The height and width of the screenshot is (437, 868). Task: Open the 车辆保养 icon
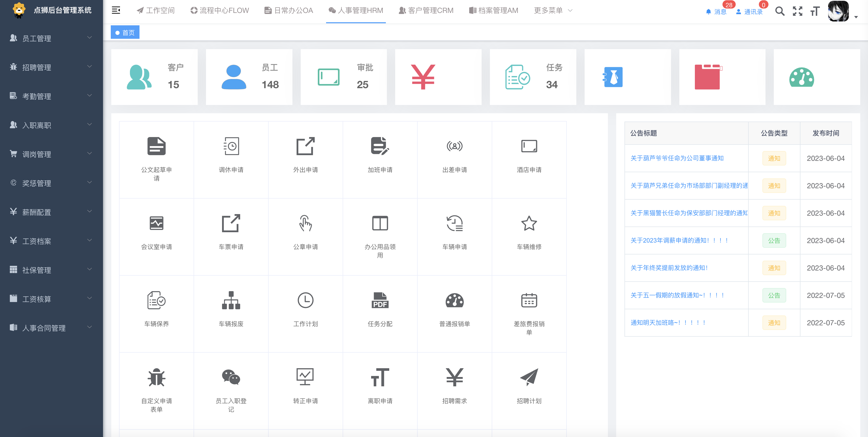tap(156, 300)
